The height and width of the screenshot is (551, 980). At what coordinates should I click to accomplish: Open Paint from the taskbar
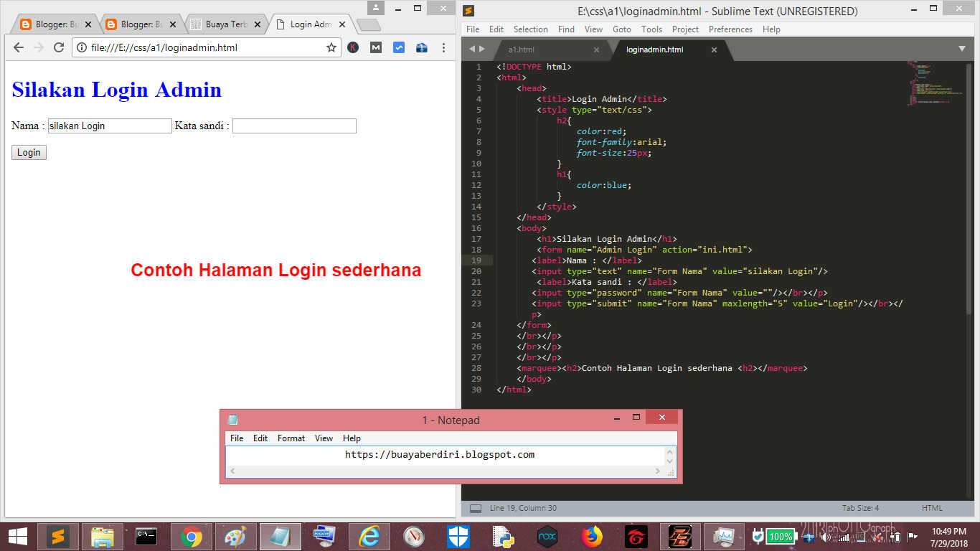[235, 536]
